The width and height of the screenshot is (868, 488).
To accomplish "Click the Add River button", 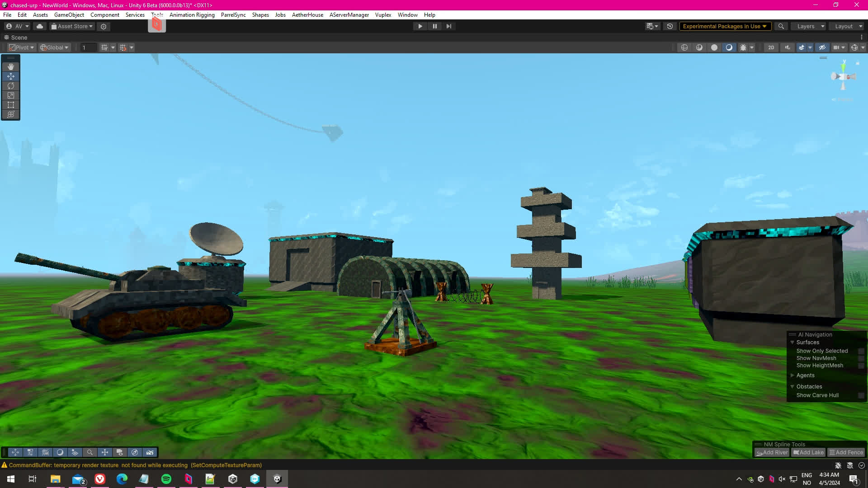I will pos(772,452).
